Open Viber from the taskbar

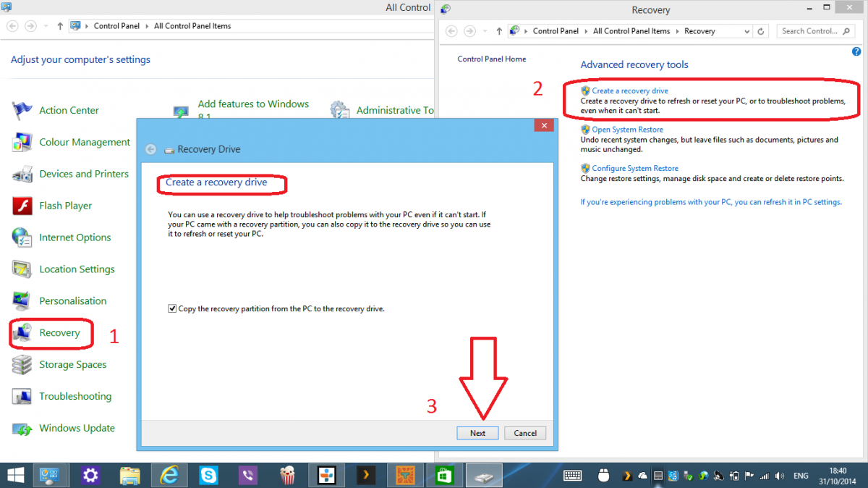[x=249, y=475]
